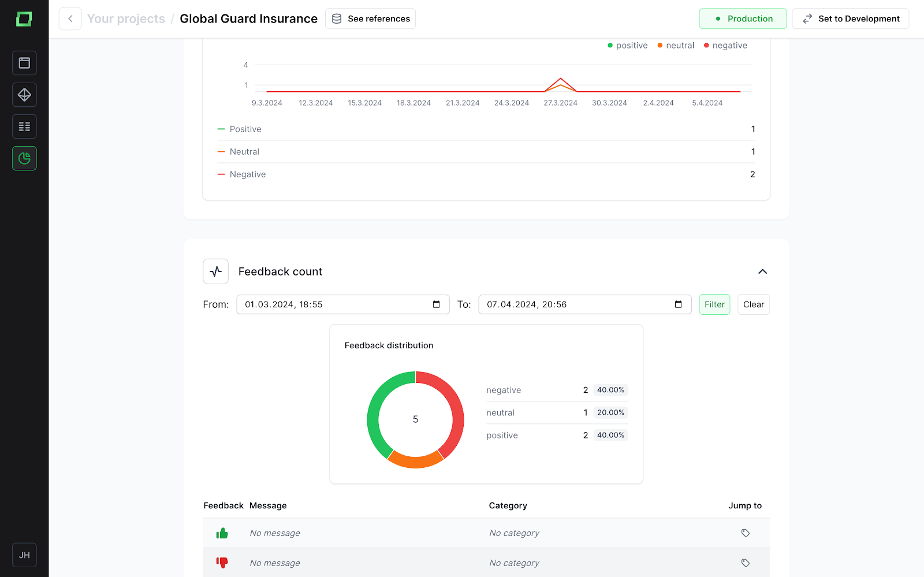Image resolution: width=924 pixels, height=577 pixels.
Task: Click the tag icon in the thumbs-up row
Action: click(x=746, y=533)
